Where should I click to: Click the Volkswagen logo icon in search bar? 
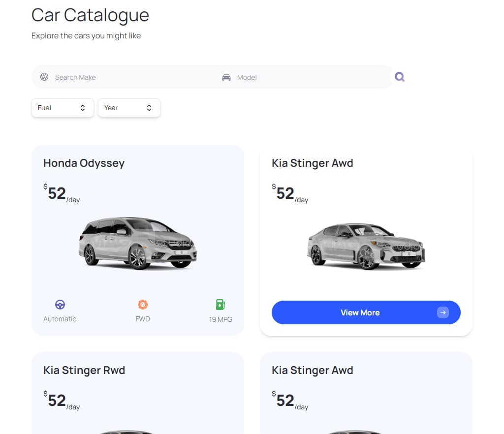click(x=44, y=77)
